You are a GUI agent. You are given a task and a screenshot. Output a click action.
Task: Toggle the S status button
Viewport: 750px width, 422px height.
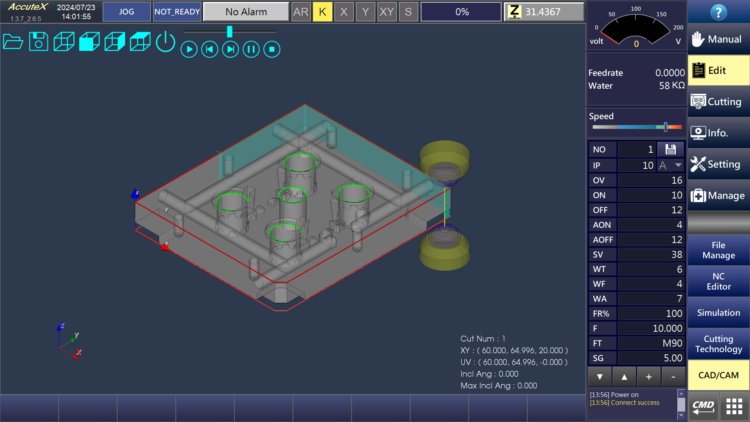click(408, 12)
